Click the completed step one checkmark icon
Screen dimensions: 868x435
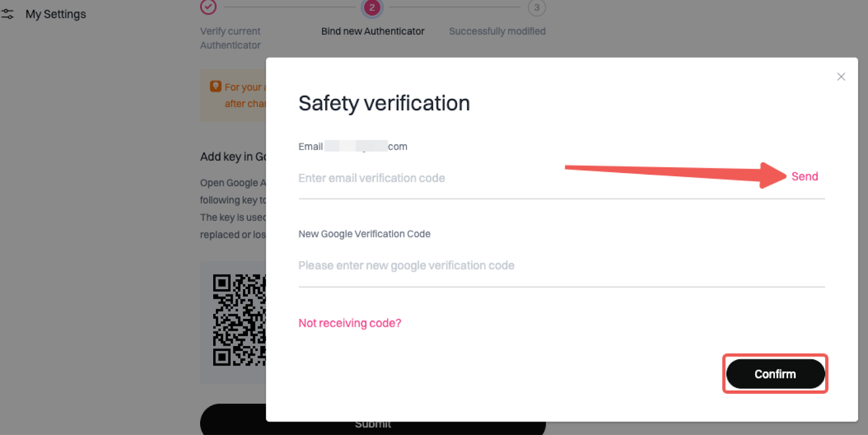208,7
